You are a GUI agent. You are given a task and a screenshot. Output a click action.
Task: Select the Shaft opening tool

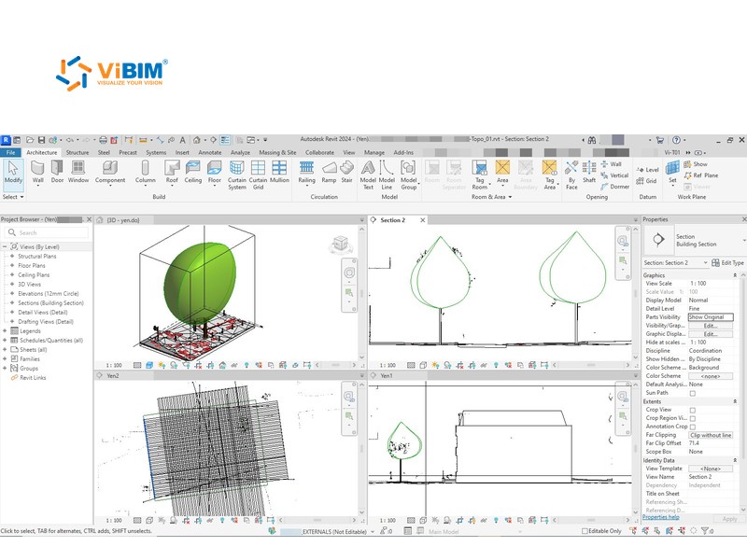[589, 172]
